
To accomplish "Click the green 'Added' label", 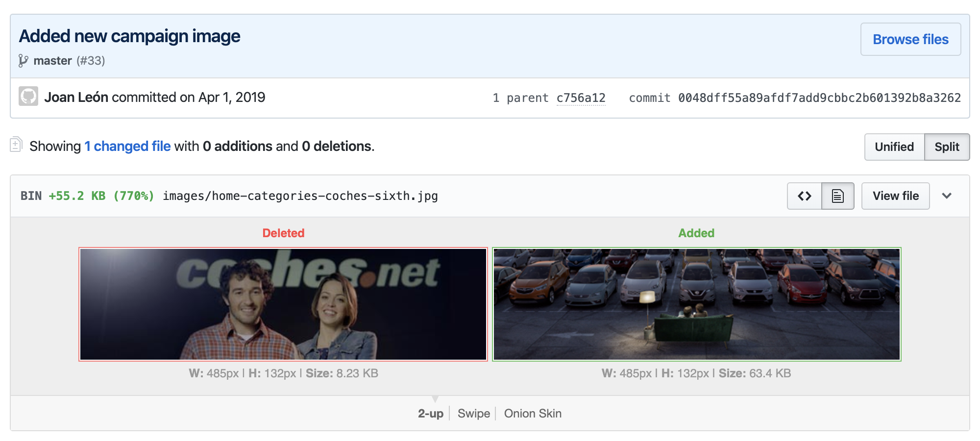I will coord(696,233).
